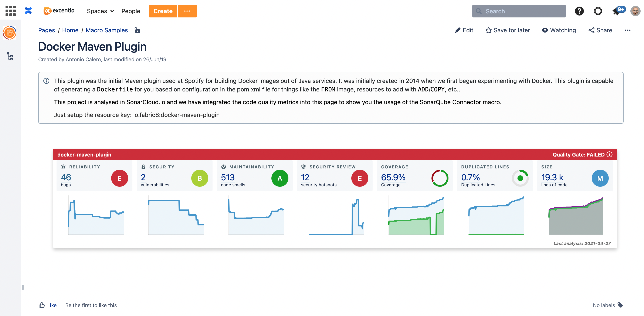This screenshot has height=316, width=644.
Task: Open the 12 security hotspots value
Action: click(305, 177)
